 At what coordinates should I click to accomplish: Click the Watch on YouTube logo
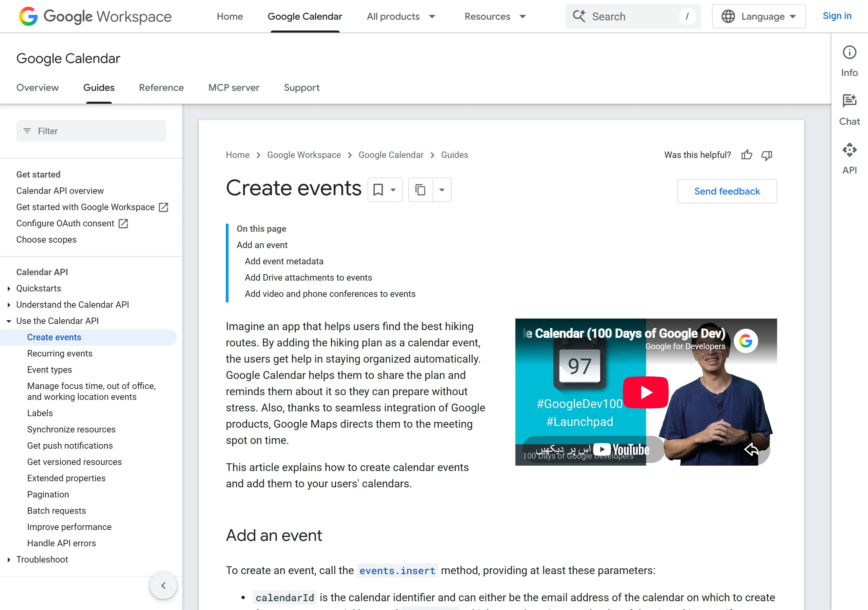click(x=622, y=449)
